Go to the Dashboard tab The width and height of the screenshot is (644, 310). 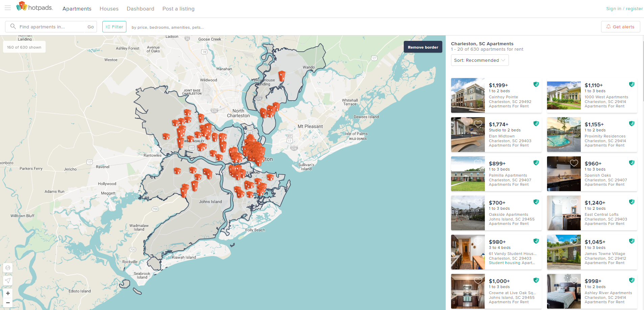click(x=140, y=9)
